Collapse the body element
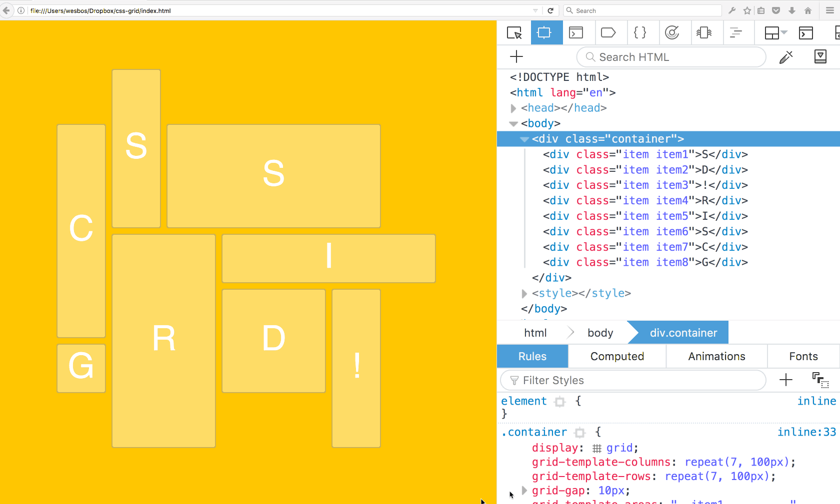Screen dimensions: 840x504 (x=513, y=123)
